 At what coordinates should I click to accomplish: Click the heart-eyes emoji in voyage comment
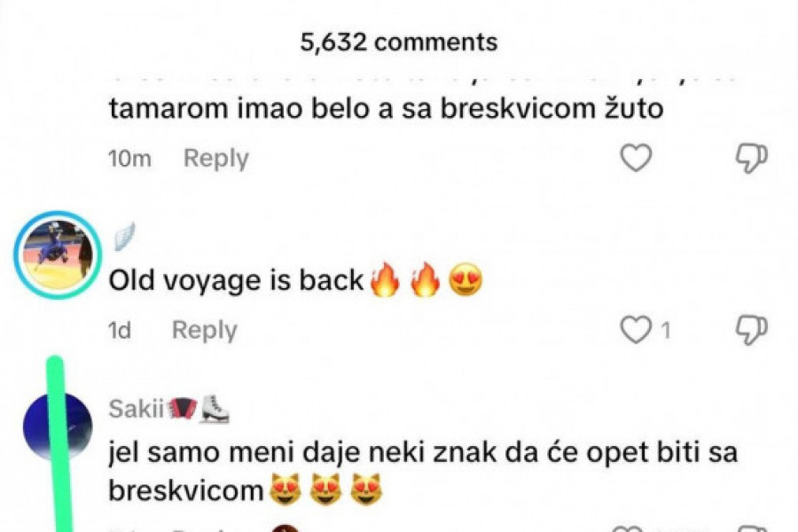465,280
